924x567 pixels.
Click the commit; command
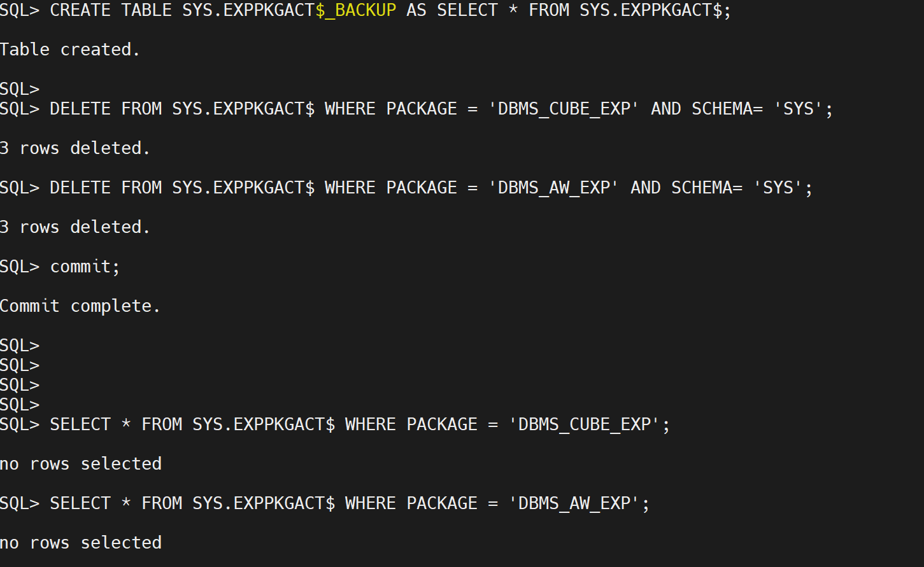[85, 267]
